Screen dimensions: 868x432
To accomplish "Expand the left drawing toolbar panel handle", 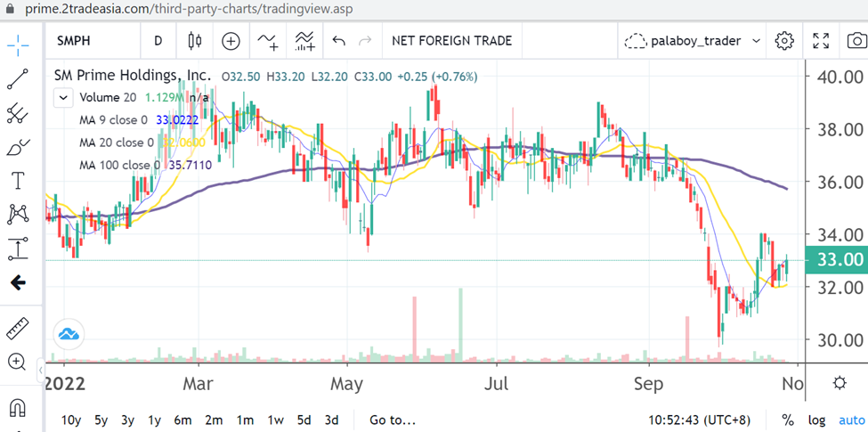I will pyautogui.click(x=41, y=370).
